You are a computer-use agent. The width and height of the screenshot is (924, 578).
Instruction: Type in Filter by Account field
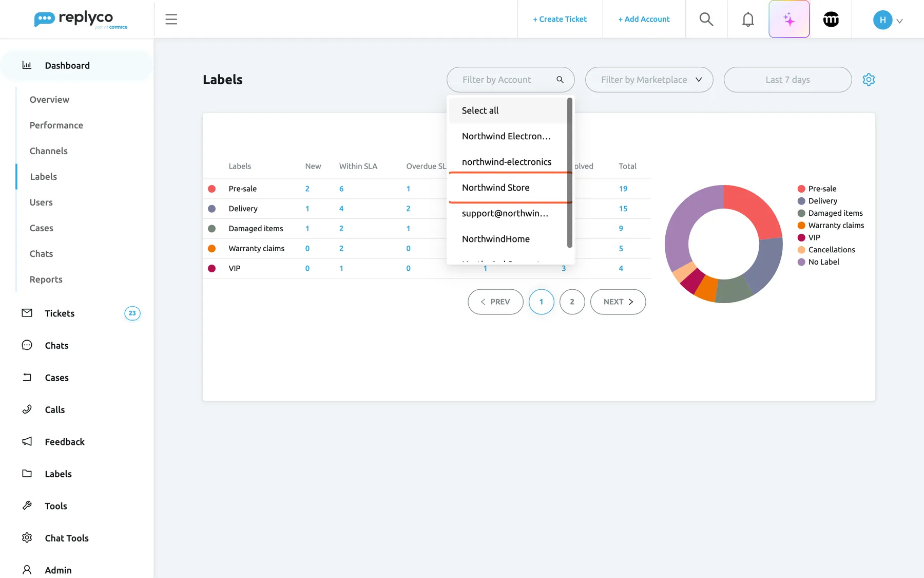(510, 80)
